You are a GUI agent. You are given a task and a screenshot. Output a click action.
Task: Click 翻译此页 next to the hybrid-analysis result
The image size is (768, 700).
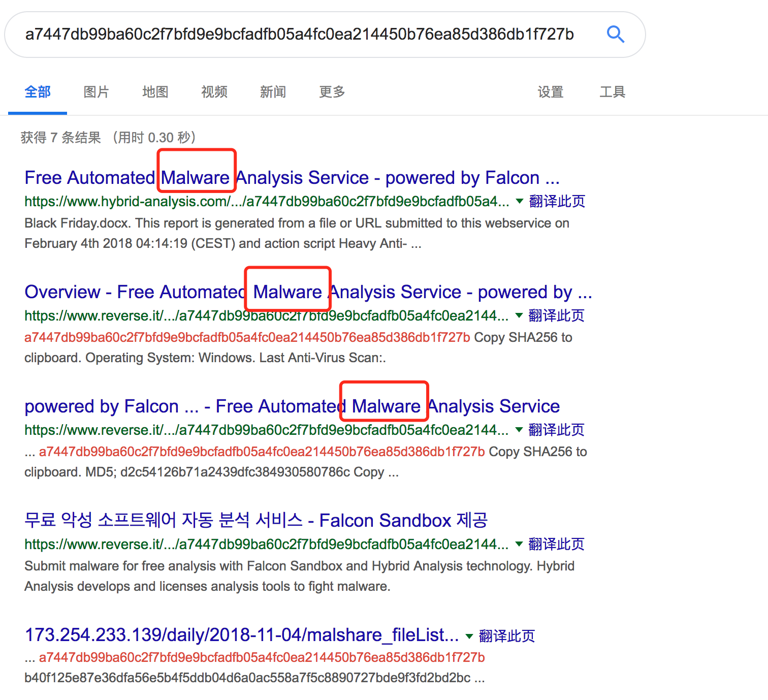(556, 201)
